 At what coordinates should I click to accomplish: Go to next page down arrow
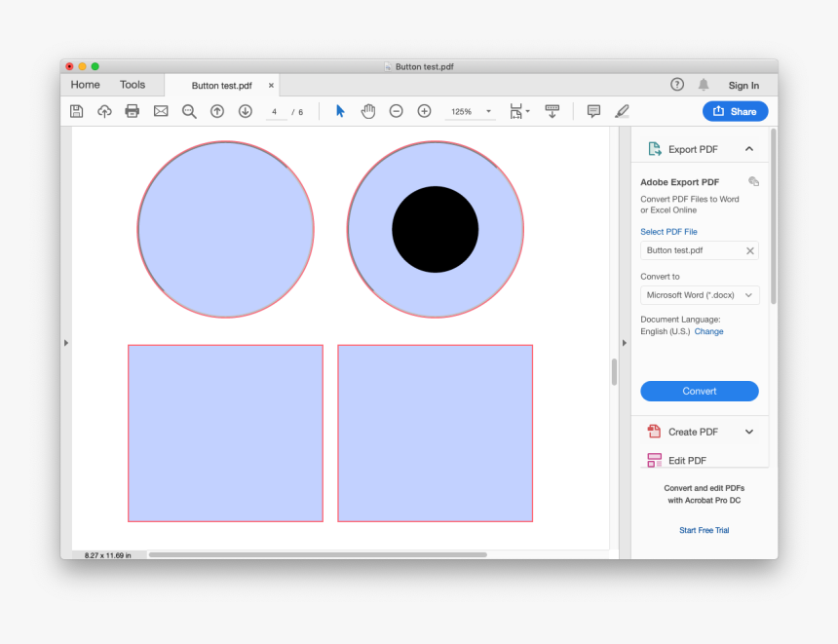[x=246, y=111]
